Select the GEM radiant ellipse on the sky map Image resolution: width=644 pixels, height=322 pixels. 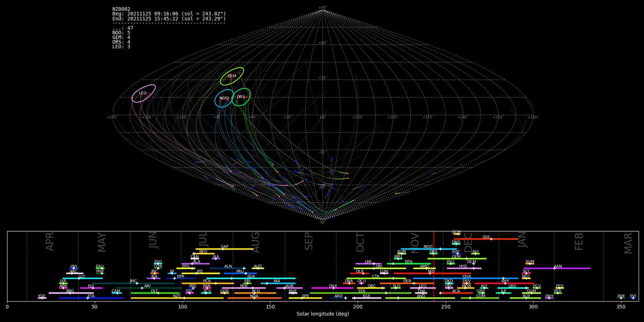click(232, 76)
